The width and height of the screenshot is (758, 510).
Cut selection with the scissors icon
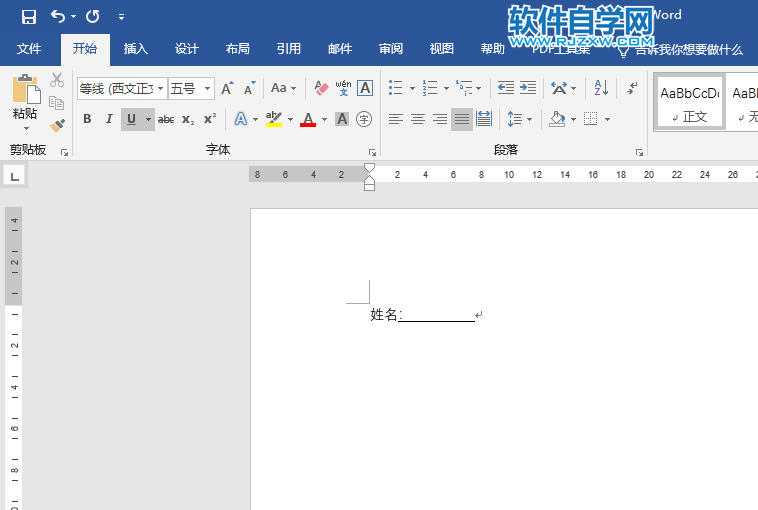pyautogui.click(x=57, y=80)
